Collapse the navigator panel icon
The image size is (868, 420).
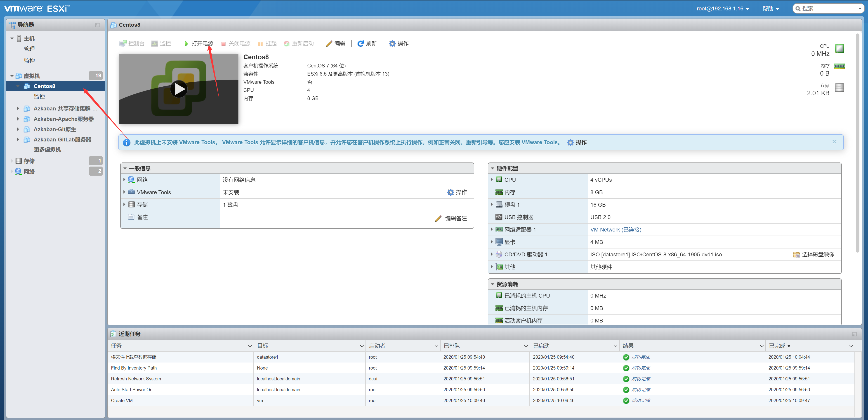pyautogui.click(x=98, y=25)
